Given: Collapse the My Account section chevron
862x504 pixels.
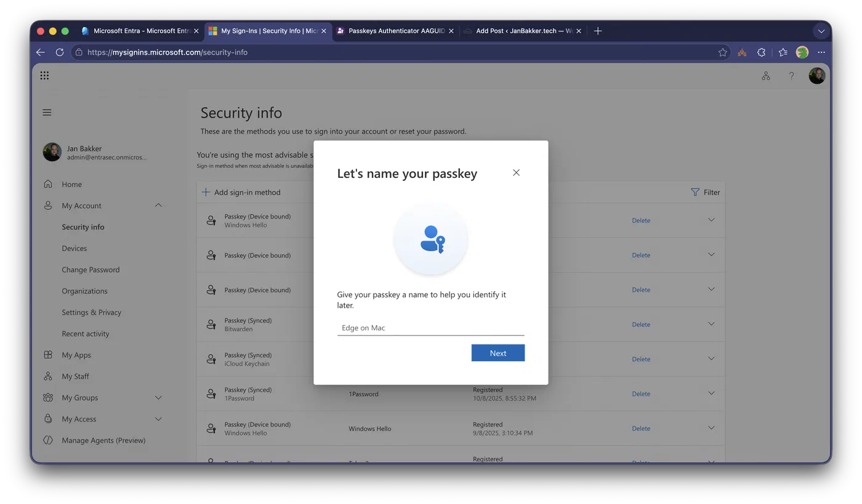Looking at the screenshot, I should (158, 206).
